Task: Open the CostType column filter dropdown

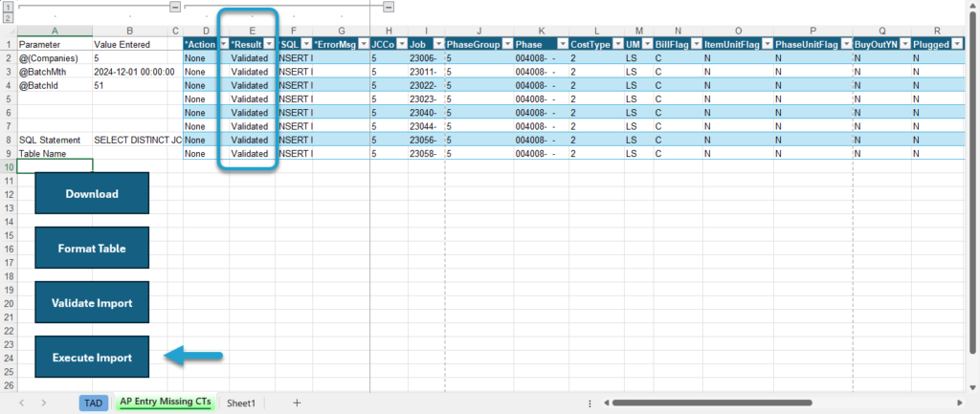Action: 617,44
